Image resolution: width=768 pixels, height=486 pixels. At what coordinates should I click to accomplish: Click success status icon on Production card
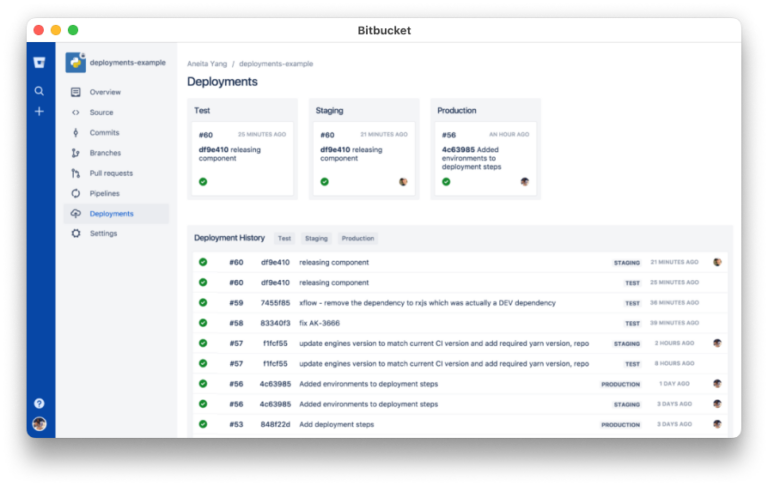446,182
